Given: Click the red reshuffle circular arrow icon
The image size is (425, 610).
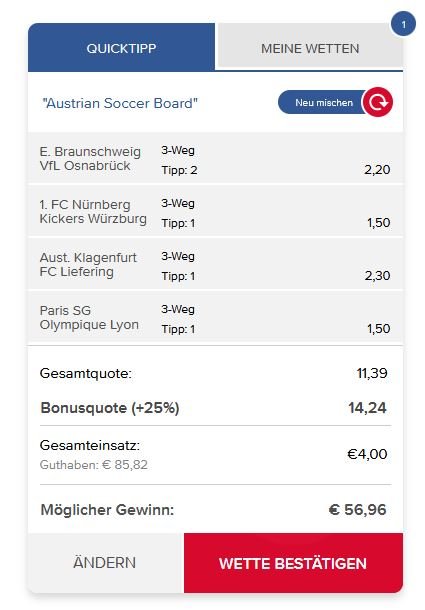Looking at the screenshot, I should point(377,102).
